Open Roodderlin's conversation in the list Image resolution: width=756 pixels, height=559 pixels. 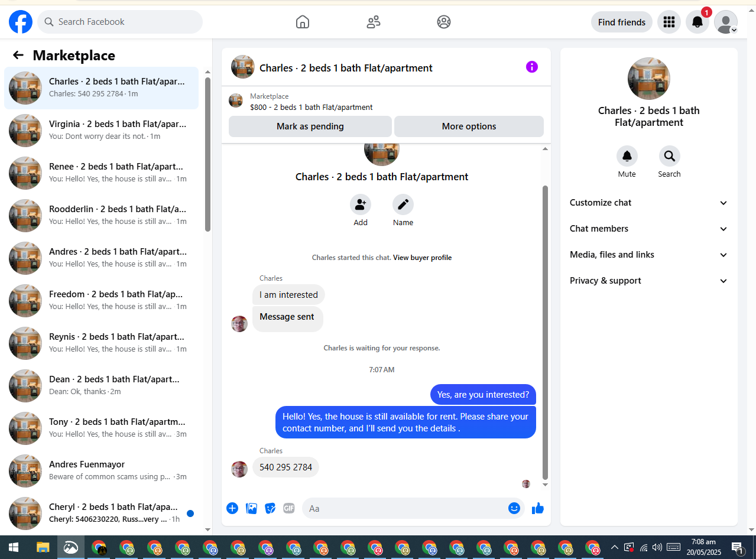[x=102, y=216]
